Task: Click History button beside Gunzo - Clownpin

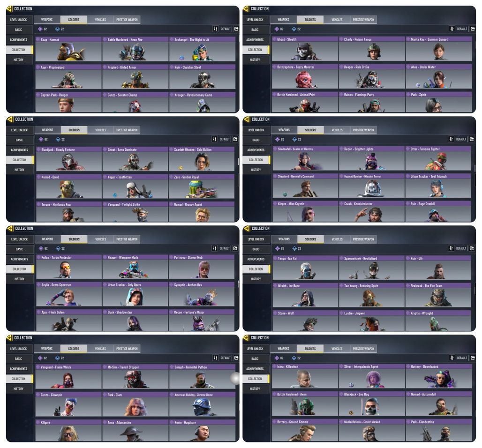Action: [18, 388]
